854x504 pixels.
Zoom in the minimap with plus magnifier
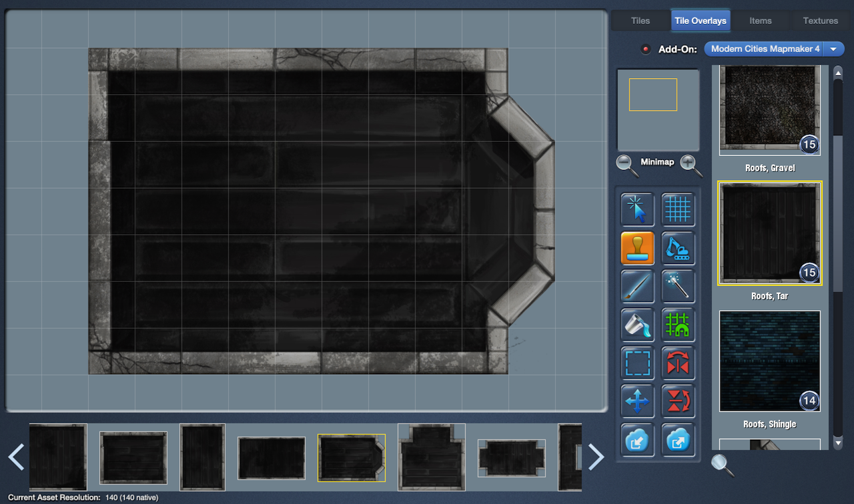tap(691, 164)
